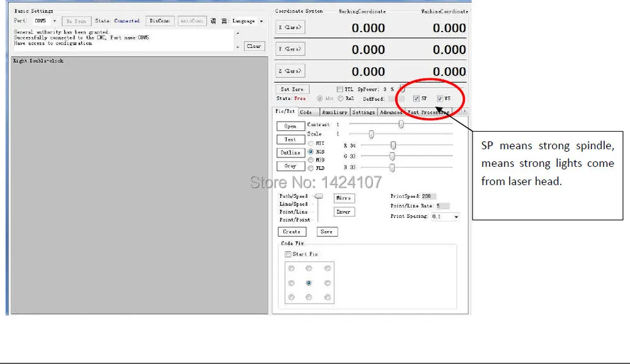Click the Path/Speed vertical mode slider handle
Screen dimensions: 630x364
[x=319, y=196]
